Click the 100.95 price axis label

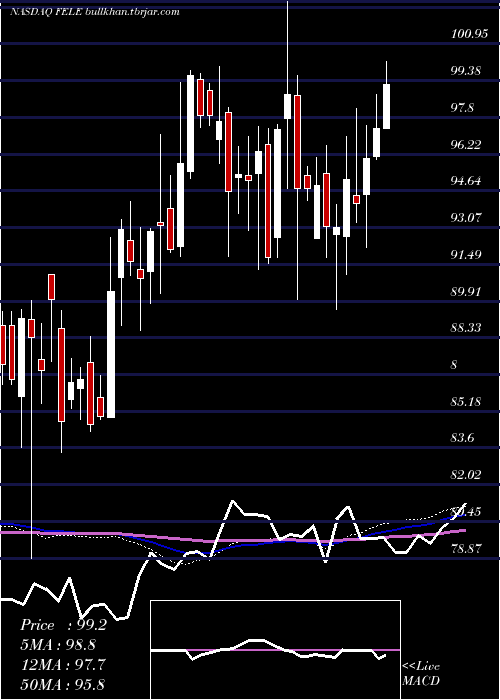pyautogui.click(x=469, y=34)
